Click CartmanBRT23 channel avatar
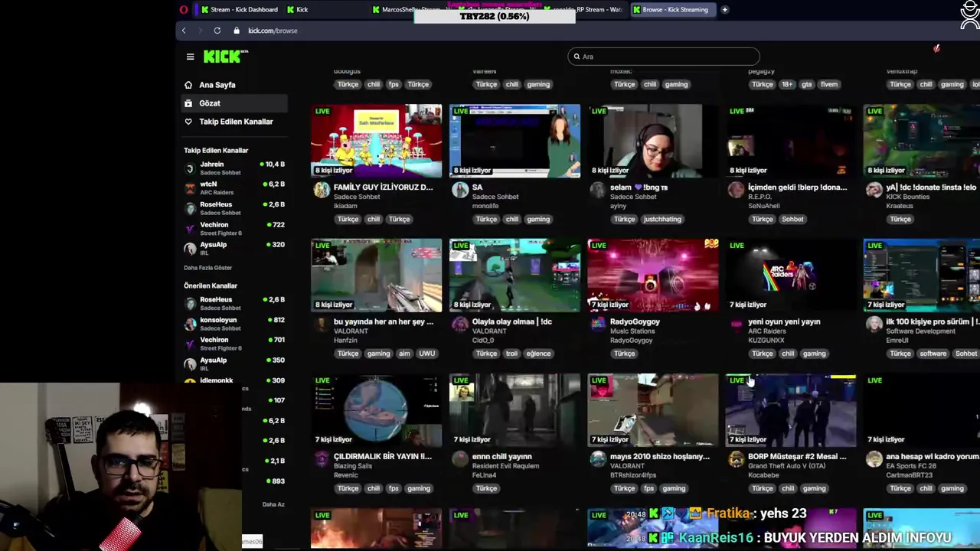980x551 pixels. (x=874, y=459)
